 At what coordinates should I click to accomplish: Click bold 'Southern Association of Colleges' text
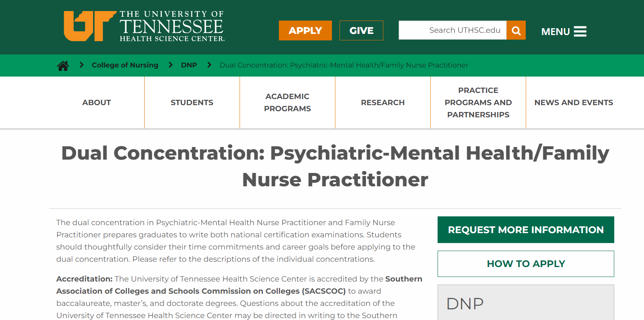(x=239, y=285)
